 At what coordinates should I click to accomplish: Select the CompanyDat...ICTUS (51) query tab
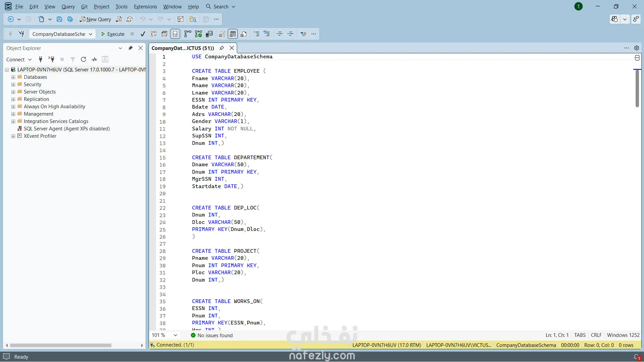(x=183, y=48)
